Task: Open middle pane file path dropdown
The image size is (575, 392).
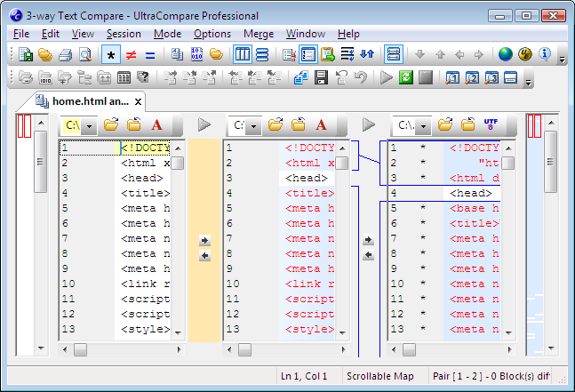Action: point(253,126)
